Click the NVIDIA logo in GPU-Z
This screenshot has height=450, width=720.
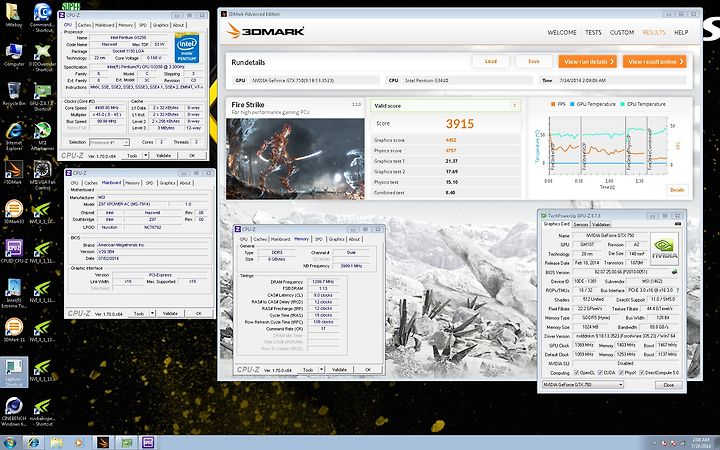pyautogui.click(x=664, y=248)
